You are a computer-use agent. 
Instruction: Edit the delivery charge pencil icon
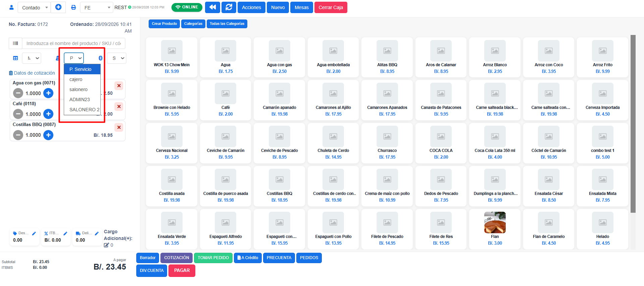point(97,233)
